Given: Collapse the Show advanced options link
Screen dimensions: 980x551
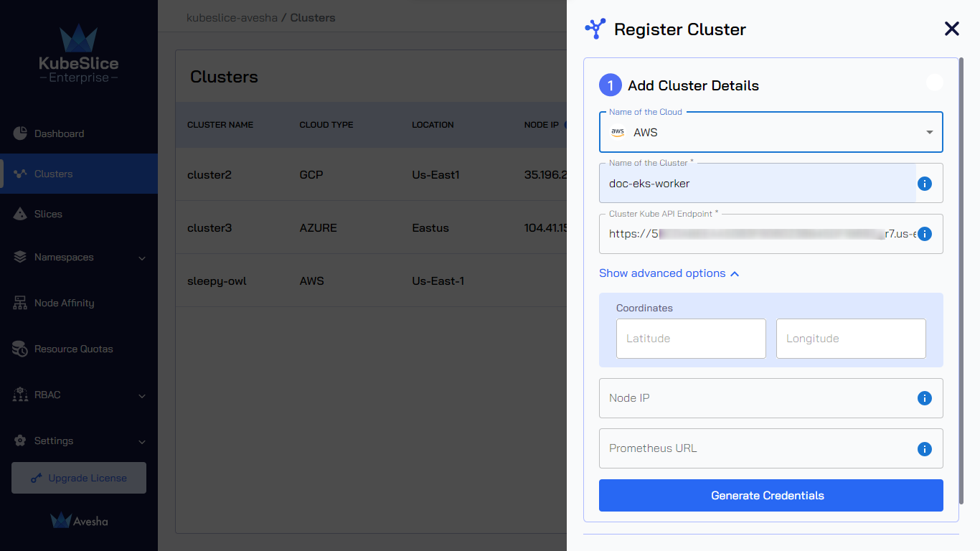Looking at the screenshot, I should (669, 273).
